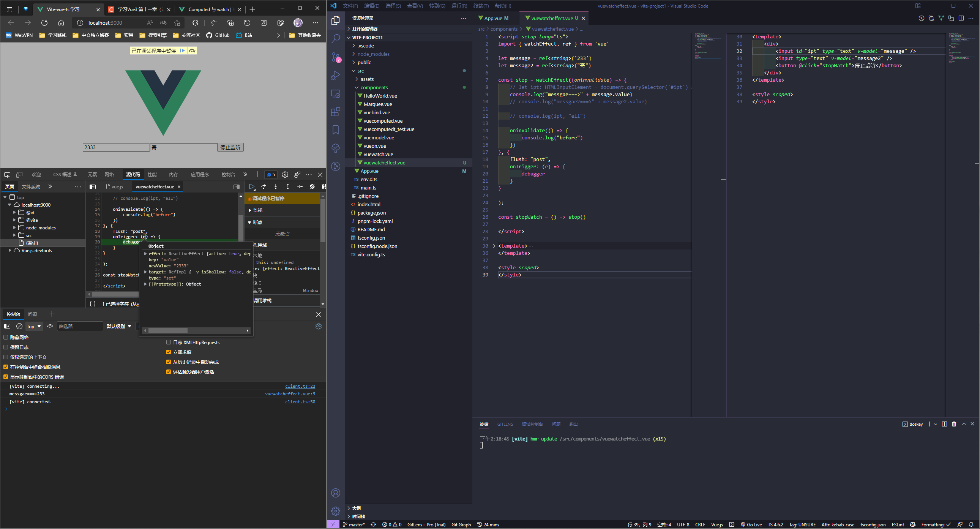Check 仅限选定的上下文 checkbox
This screenshot has width=980, height=529.
click(x=6, y=357)
